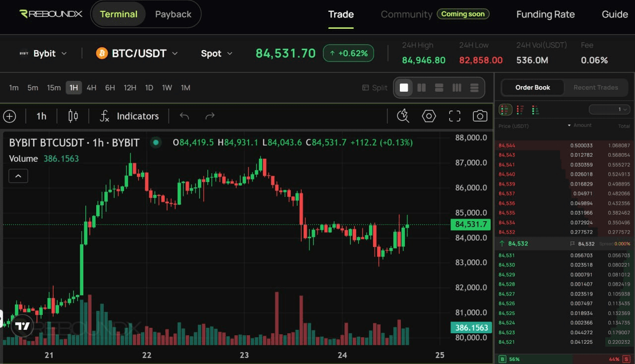This screenshot has width=635, height=364.
Task: Select the 4H timeframe
Action: (x=91, y=88)
